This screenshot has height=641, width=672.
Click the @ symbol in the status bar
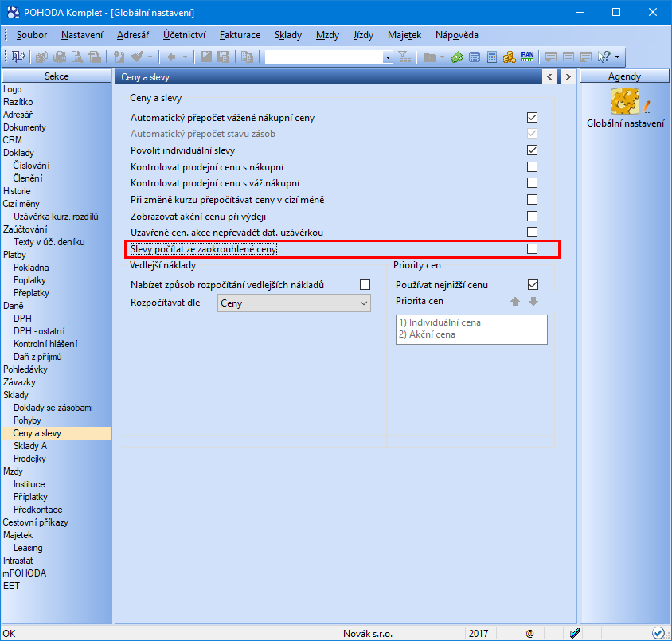coord(530,633)
